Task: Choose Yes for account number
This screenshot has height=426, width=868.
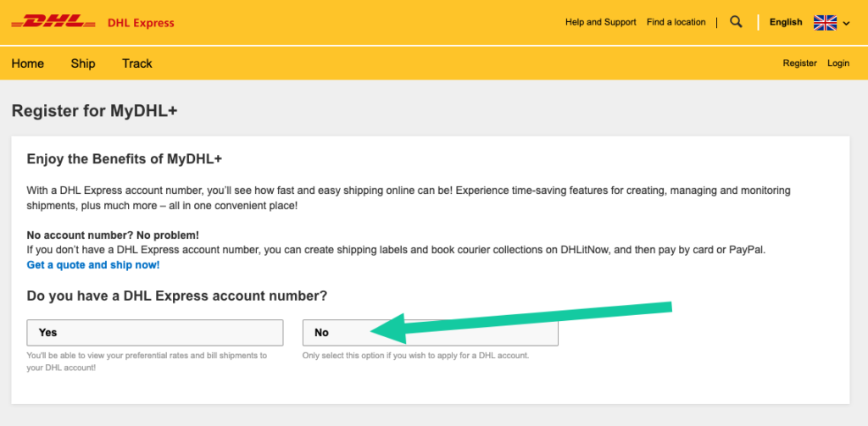Action: pyautogui.click(x=155, y=333)
